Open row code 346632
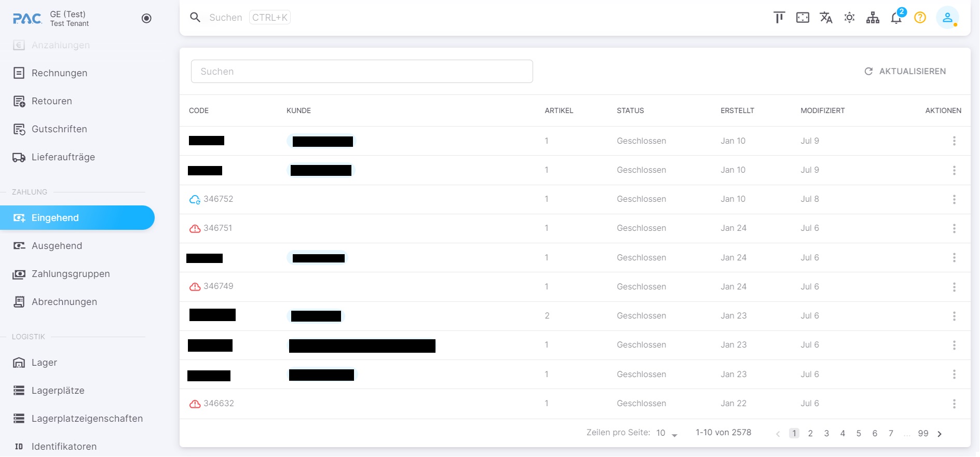This screenshot has height=457, width=980. pos(219,404)
